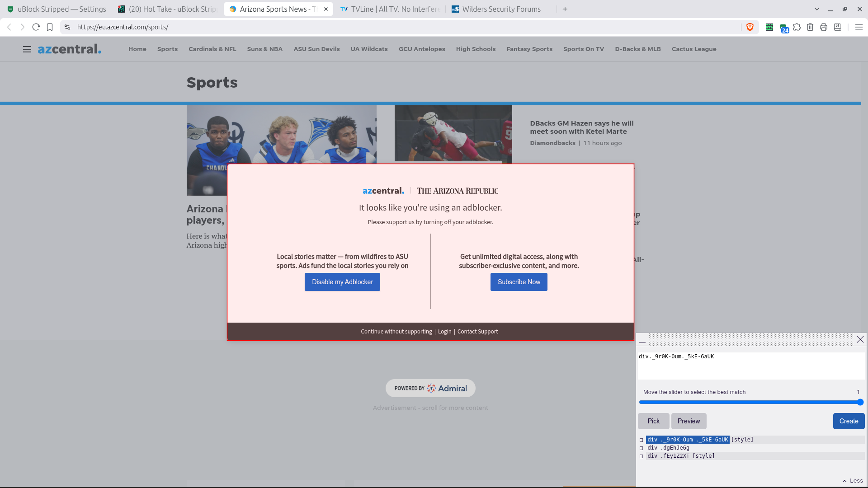
Task: Click the picker filter text box
Action: tap(751, 366)
